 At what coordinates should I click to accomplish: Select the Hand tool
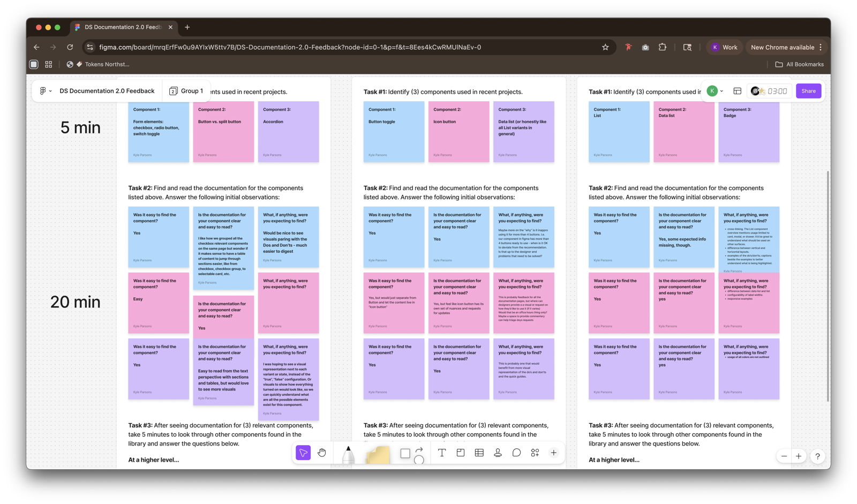click(x=322, y=453)
